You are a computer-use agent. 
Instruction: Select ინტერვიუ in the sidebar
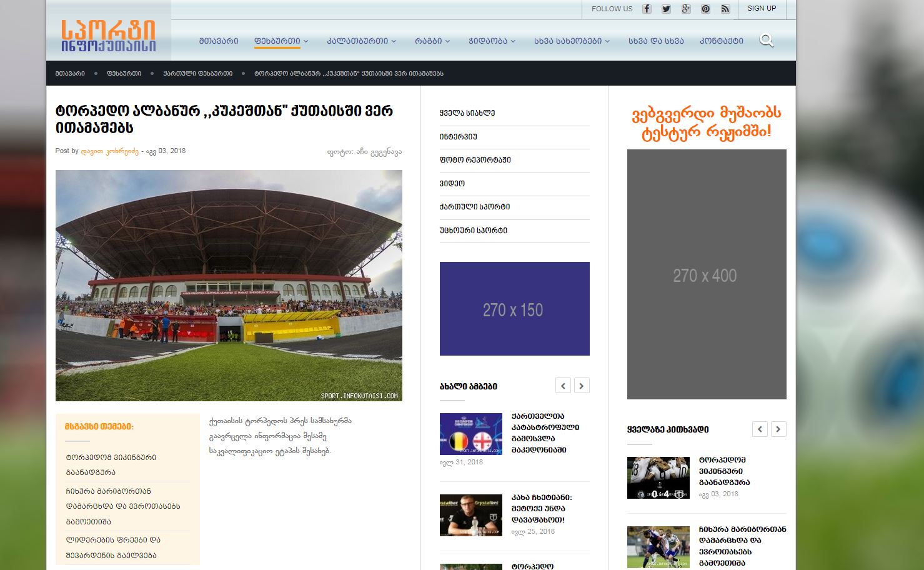(459, 136)
